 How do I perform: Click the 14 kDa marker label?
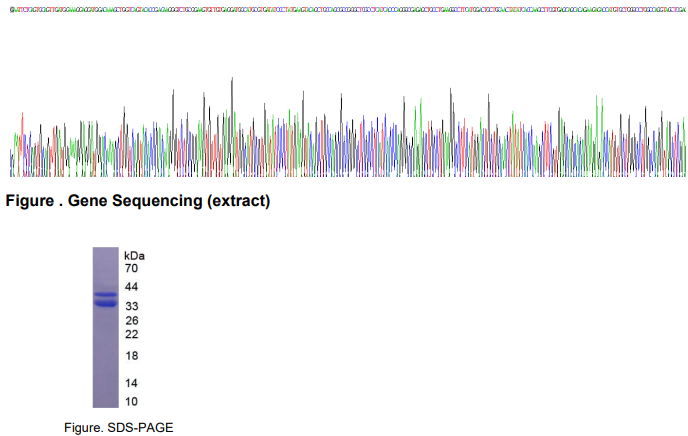pos(131,383)
